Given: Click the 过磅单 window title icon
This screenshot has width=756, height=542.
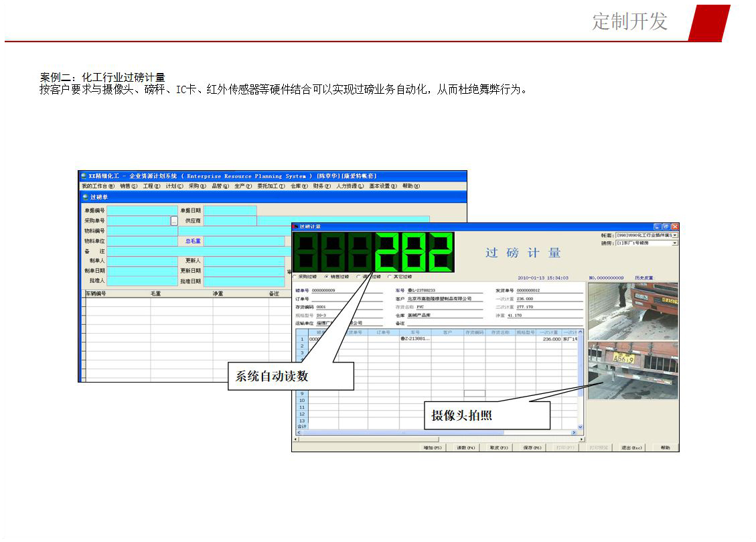Looking at the screenshot, I should pos(85,198).
